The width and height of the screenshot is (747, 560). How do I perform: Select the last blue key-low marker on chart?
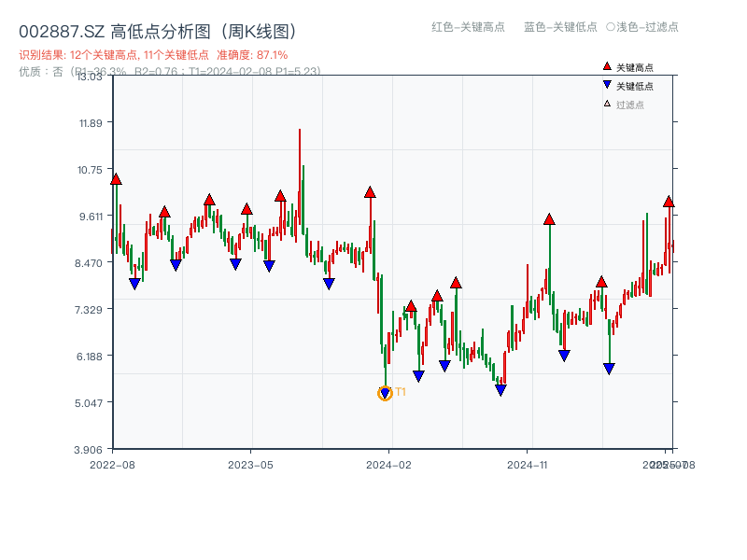[x=609, y=369]
